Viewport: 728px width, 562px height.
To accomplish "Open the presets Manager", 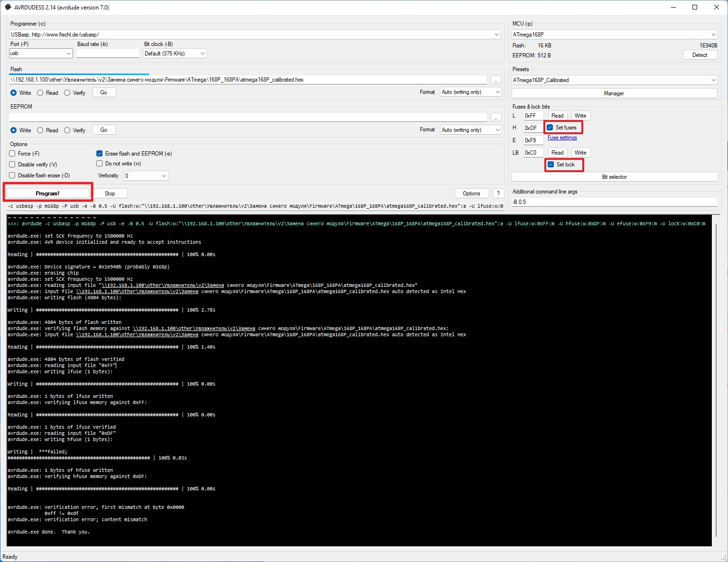I will [x=614, y=93].
